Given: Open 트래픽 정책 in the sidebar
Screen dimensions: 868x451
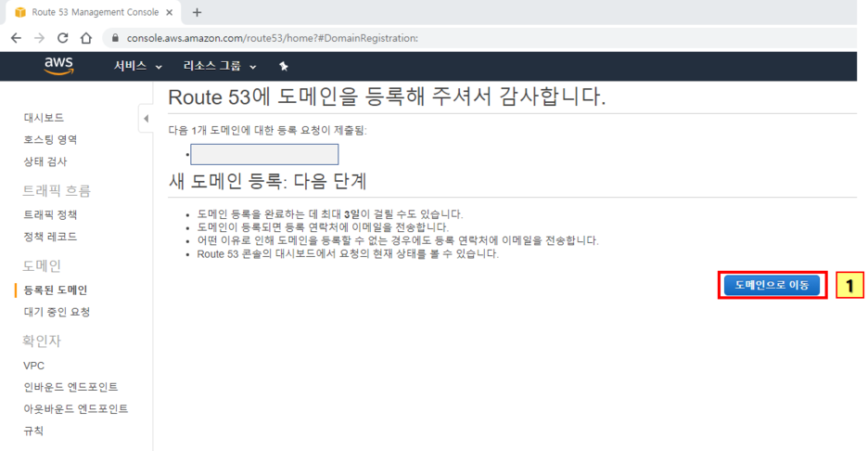Looking at the screenshot, I should [50, 215].
